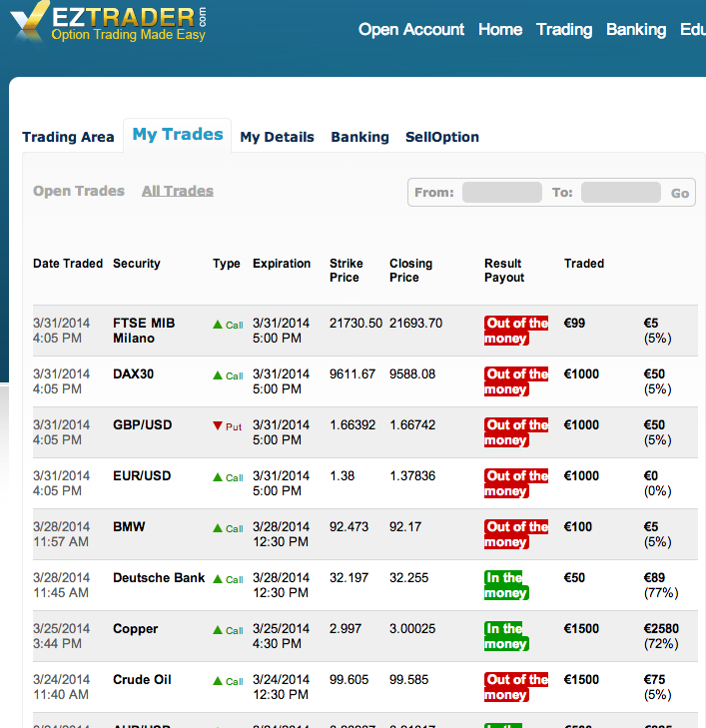The height and width of the screenshot is (728, 706).
Task: Open the SellOption tab
Action: 442,137
